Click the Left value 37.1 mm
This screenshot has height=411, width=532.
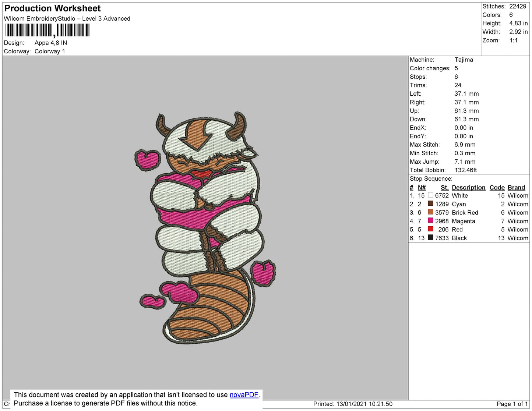coord(466,94)
